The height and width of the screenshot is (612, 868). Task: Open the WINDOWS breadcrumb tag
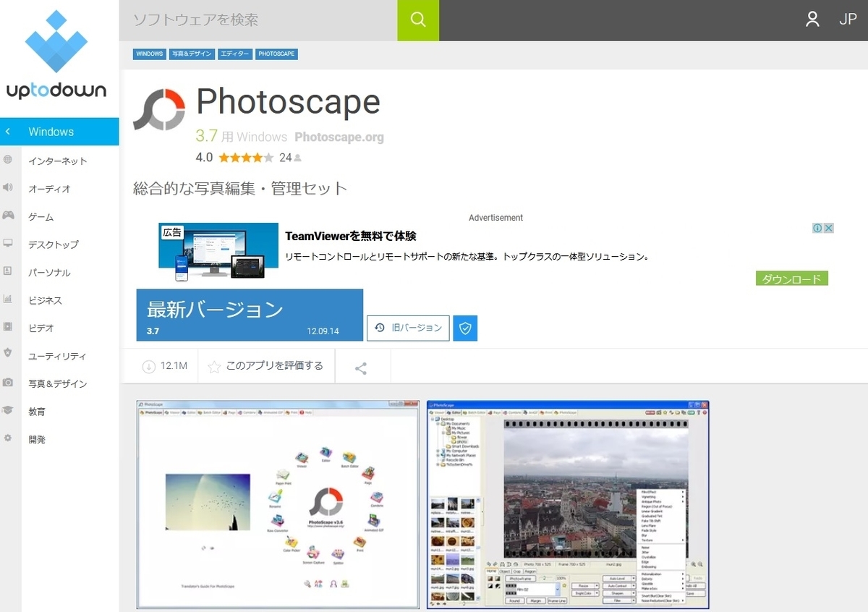[x=149, y=54]
